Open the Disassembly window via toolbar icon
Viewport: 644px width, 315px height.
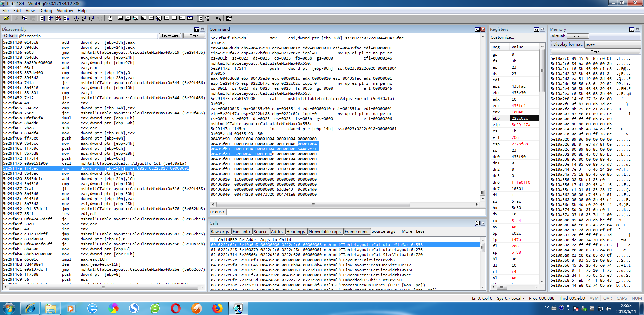pos(167,18)
